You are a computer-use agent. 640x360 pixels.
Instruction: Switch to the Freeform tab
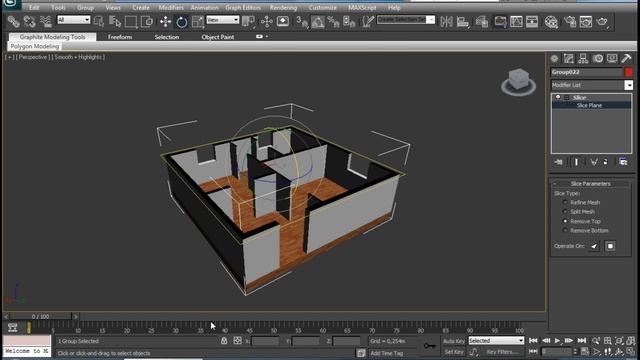[x=120, y=37]
